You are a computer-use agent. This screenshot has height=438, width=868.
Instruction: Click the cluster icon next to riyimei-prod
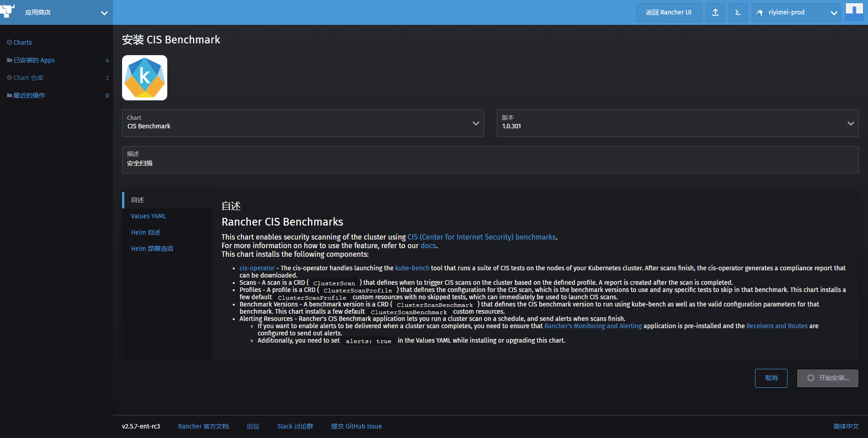pos(760,13)
